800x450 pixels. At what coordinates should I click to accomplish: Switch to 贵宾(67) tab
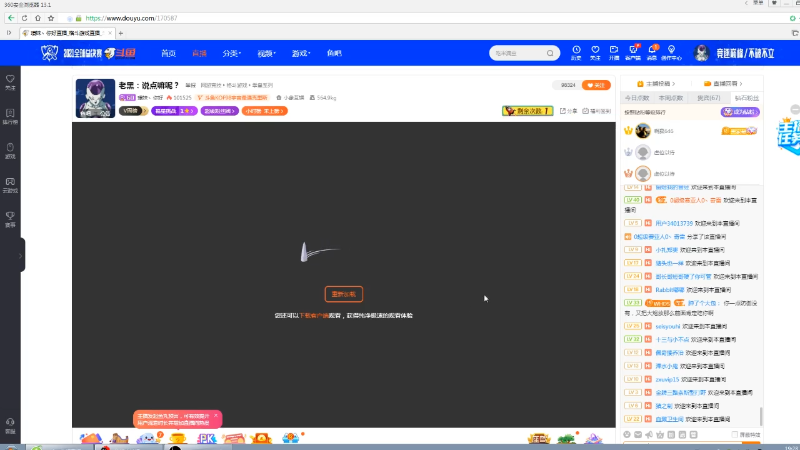tap(708, 98)
